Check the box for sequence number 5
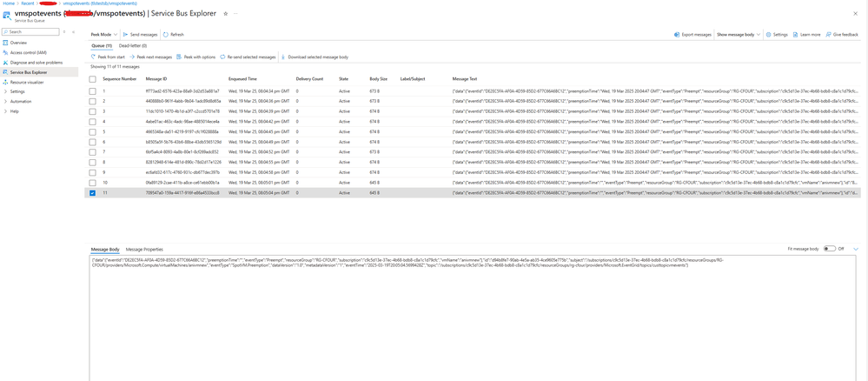Image resolution: width=868 pixels, height=381 pixels. point(92,131)
